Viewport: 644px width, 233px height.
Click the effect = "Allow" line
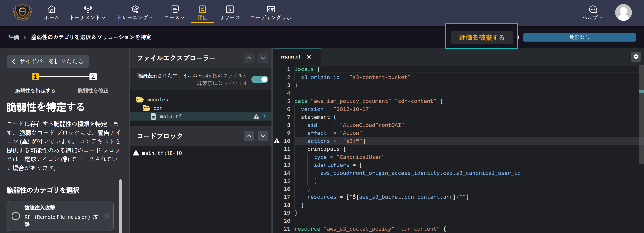pyautogui.click(x=334, y=133)
